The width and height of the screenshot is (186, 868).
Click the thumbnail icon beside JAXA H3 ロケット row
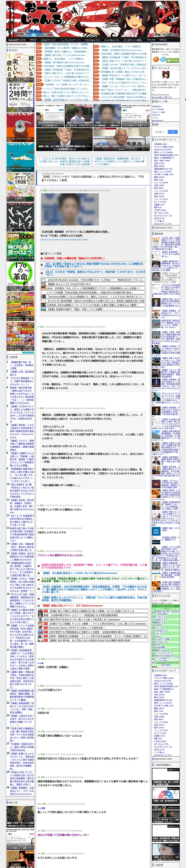44,288
